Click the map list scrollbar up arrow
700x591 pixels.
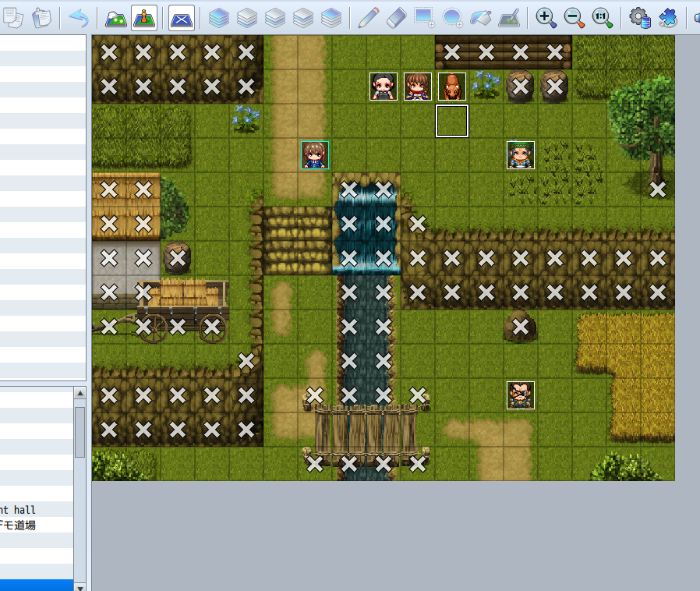point(80,393)
